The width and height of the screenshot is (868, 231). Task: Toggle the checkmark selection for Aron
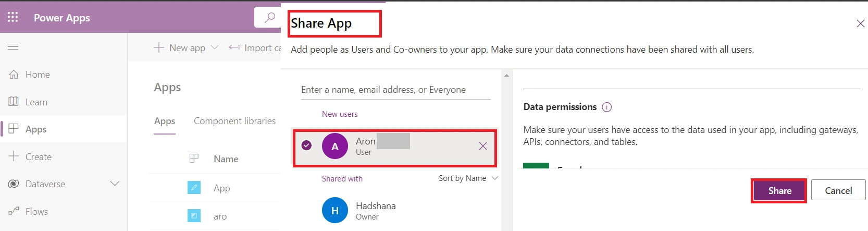pos(307,145)
